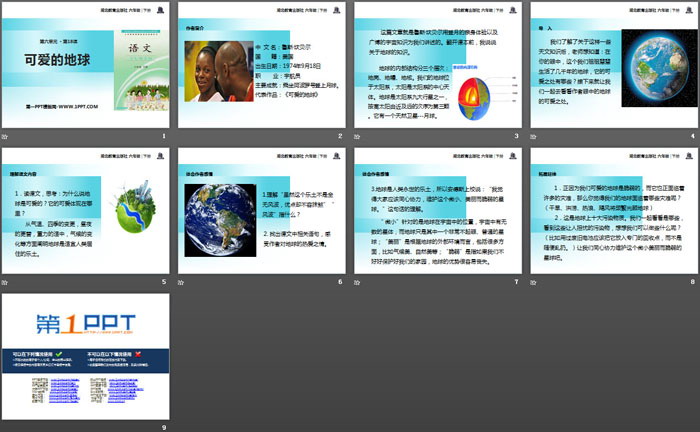This screenshot has width=700, height=432.
Task: Select text-only slide number 7
Action: pos(436,211)
